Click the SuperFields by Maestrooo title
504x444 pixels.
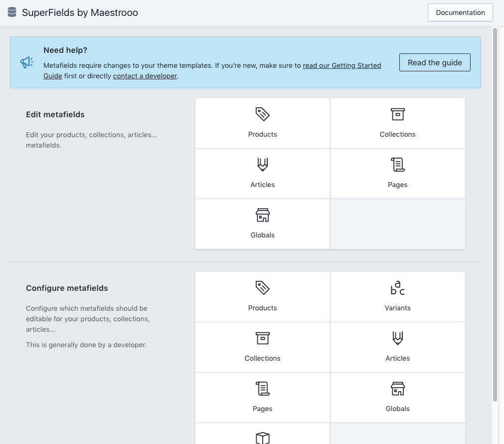80,12
